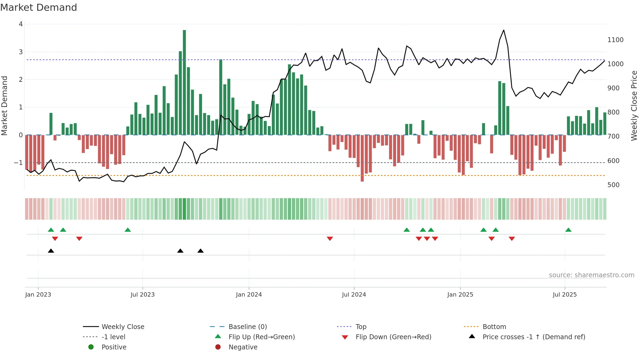Click the Jul 2025 axis label
644x362 pixels.
(565, 294)
